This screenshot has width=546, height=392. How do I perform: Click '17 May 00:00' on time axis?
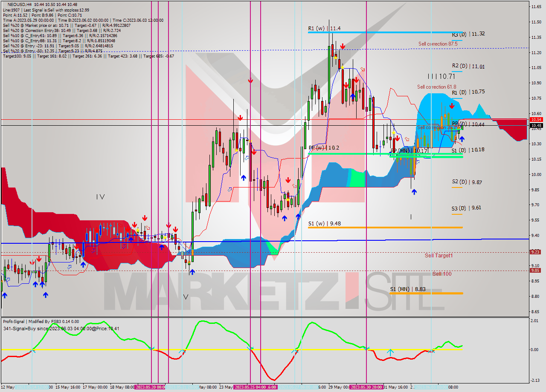tap(95, 387)
